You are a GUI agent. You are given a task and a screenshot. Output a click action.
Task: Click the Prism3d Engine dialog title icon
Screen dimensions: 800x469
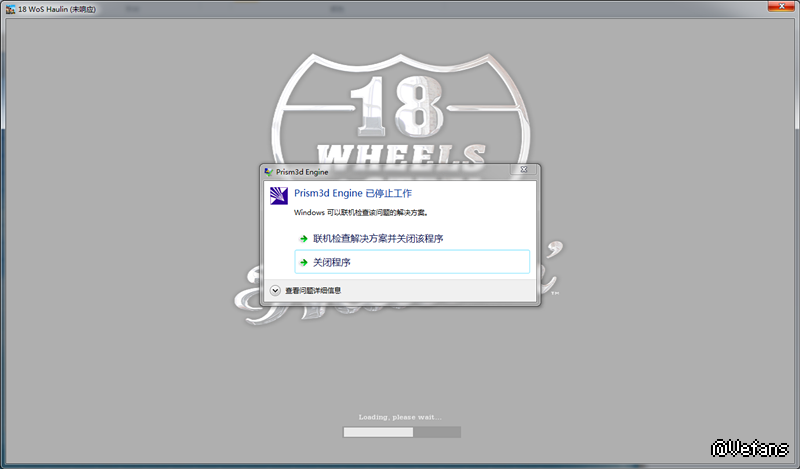pos(268,172)
